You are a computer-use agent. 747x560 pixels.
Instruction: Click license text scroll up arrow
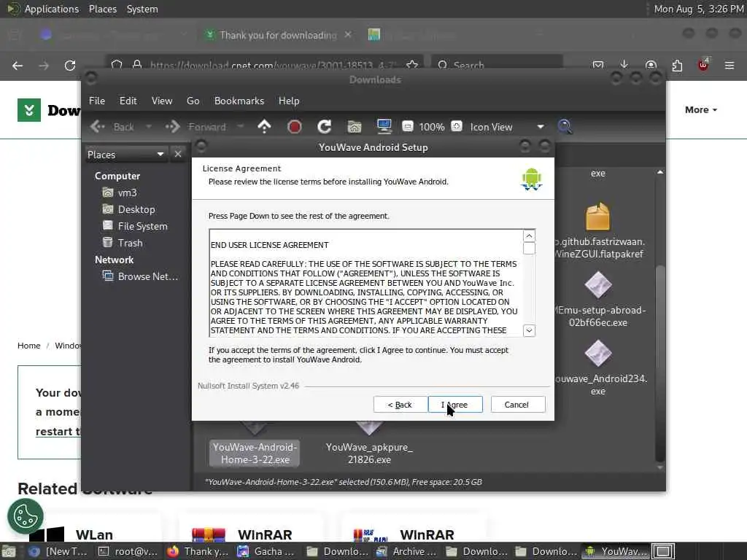click(529, 236)
